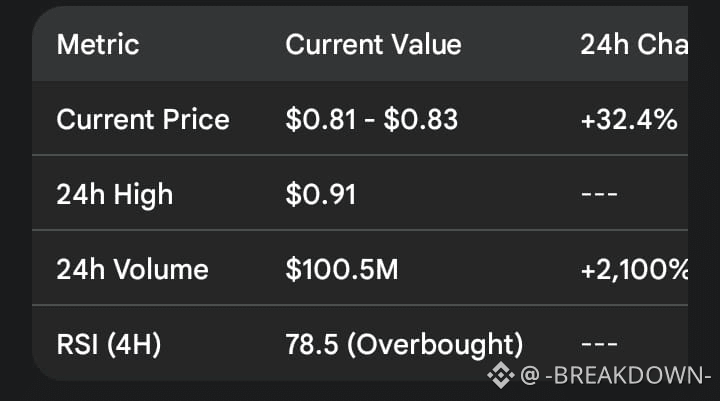Click the word Overbought in RSI value
The height and width of the screenshot is (401, 720).
point(434,344)
